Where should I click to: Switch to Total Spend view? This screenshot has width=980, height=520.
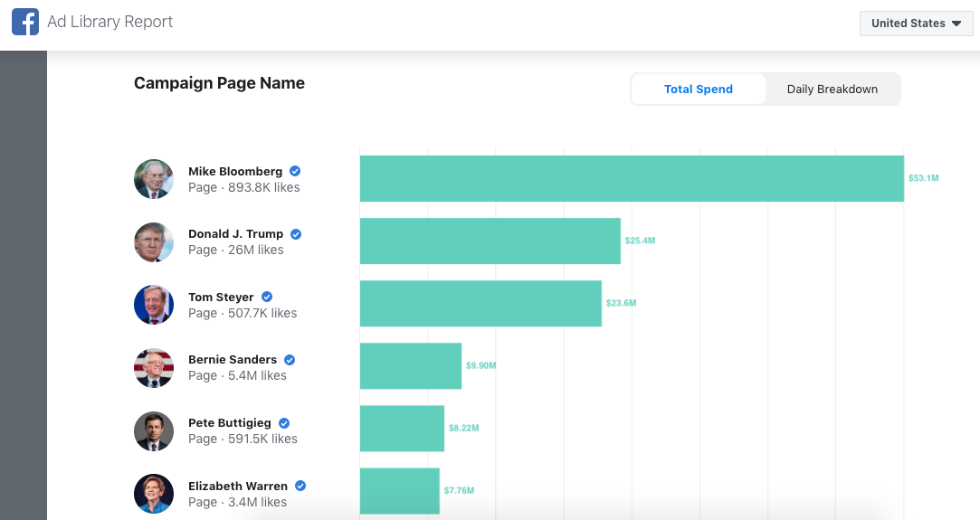tap(698, 90)
